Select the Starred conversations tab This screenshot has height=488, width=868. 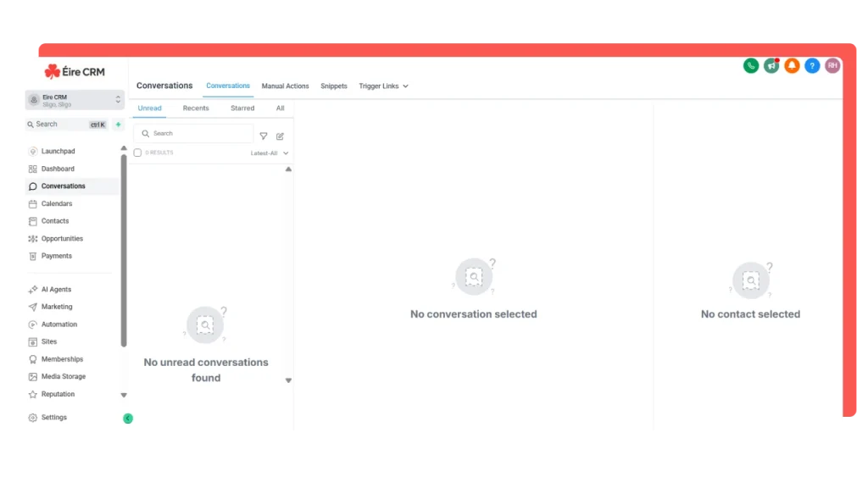(x=242, y=108)
